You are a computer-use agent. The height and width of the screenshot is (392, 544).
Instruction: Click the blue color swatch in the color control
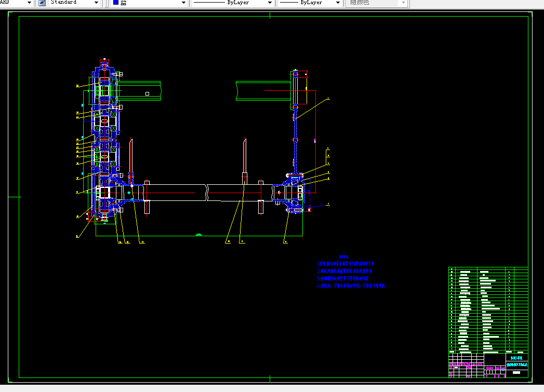tap(116, 3)
